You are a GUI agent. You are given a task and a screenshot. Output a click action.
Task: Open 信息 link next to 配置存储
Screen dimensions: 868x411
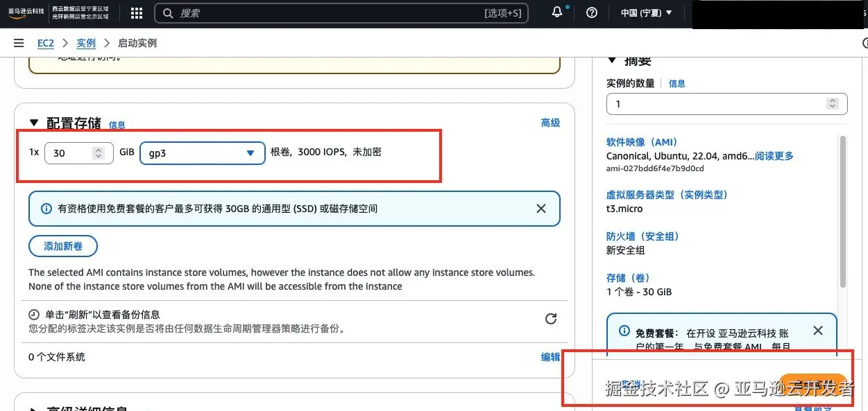pos(117,125)
